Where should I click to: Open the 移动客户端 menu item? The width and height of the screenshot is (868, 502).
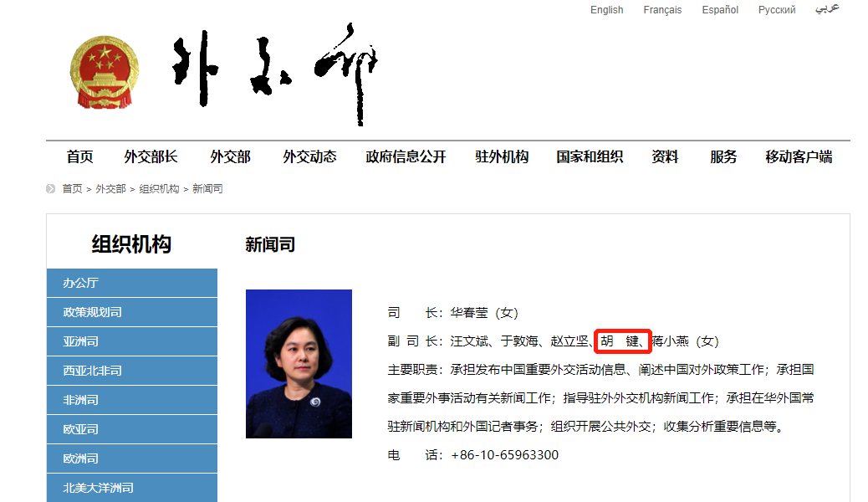point(799,156)
